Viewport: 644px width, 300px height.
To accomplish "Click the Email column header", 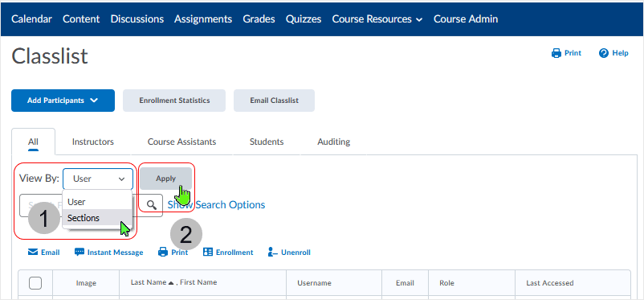I will 405,283.
